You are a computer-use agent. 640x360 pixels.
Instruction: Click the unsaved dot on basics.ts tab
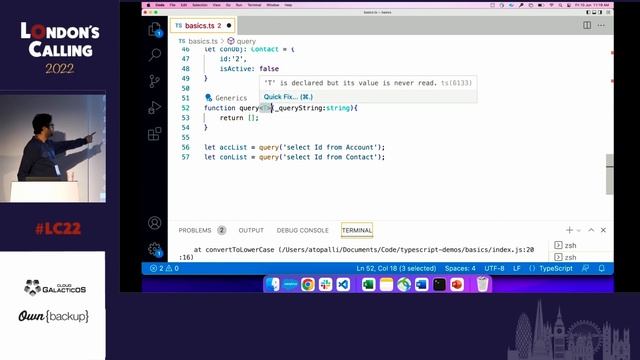(229, 25)
